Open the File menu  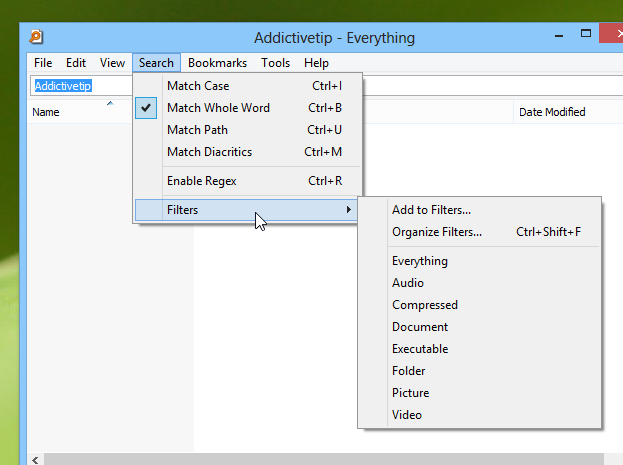click(x=43, y=63)
